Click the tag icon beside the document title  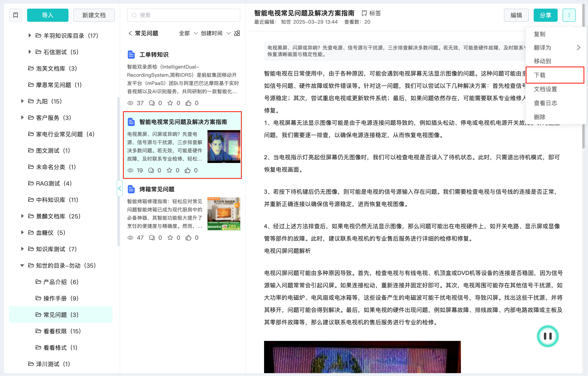[364, 13]
